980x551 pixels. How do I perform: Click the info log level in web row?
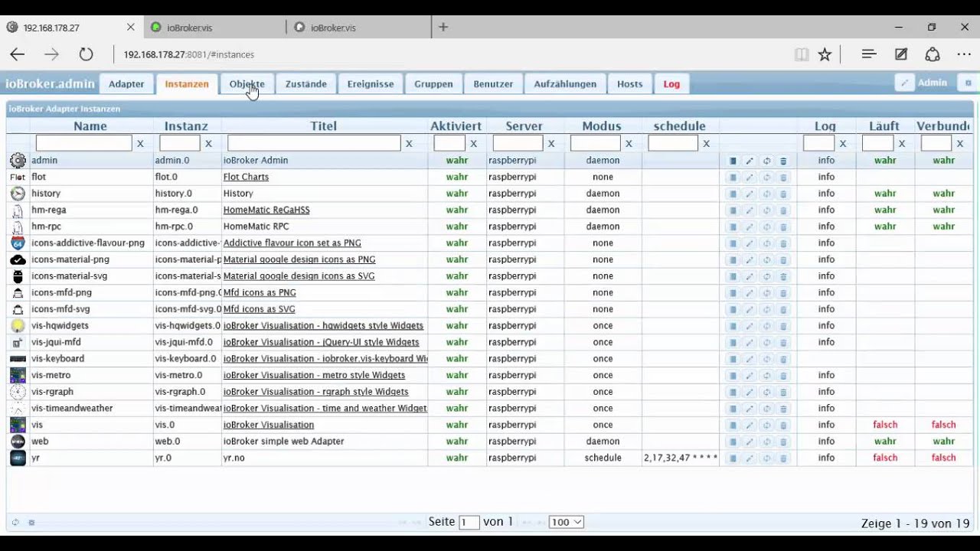(x=826, y=441)
